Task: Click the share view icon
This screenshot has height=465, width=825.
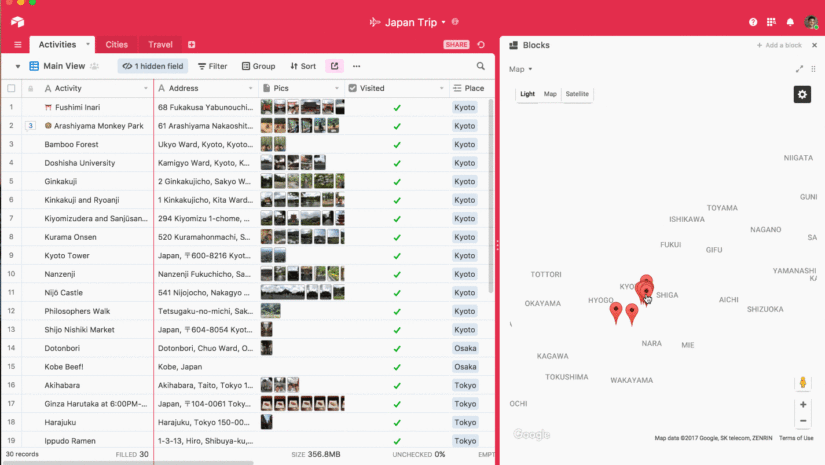Action: (334, 66)
